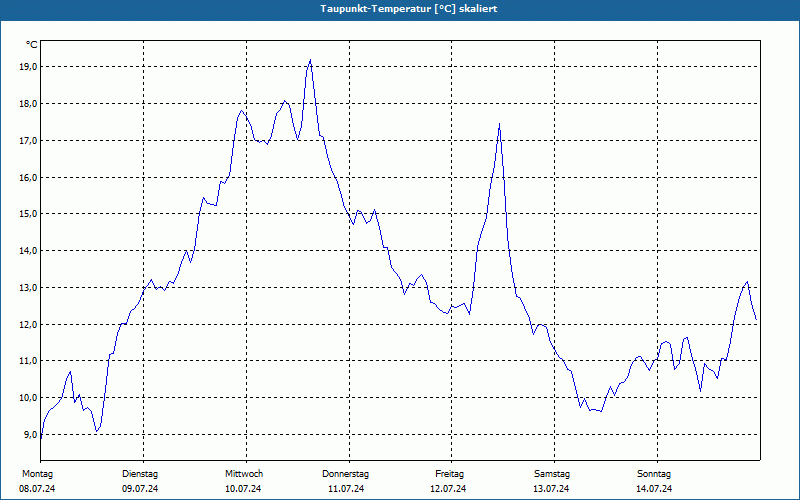Click the date 13.07.24
Image resolution: width=800 pixels, height=500 pixels.
click(551, 489)
